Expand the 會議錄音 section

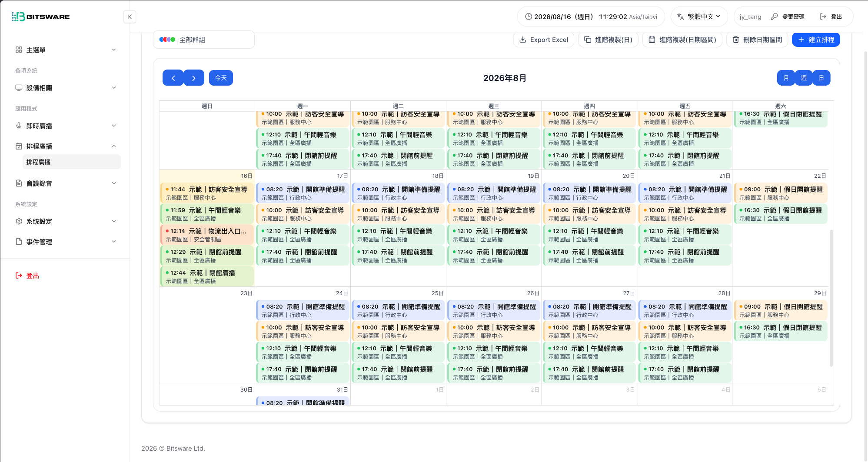point(114,183)
